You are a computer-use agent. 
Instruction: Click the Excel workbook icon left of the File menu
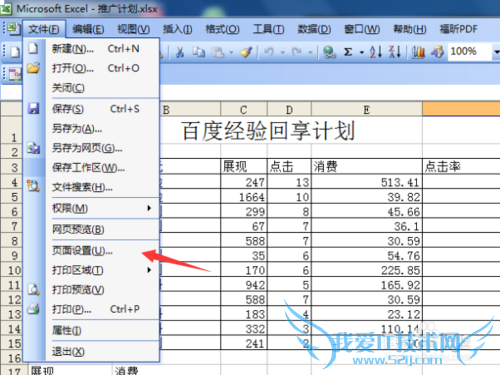click(x=14, y=29)
